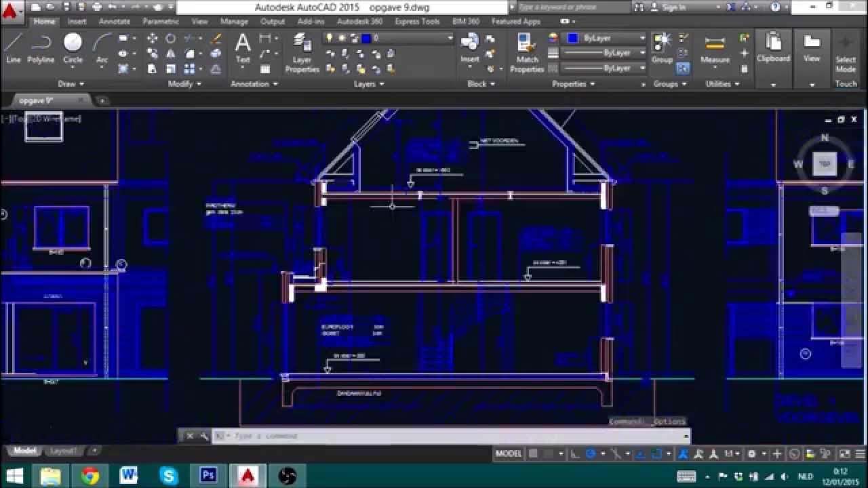Open the Output ribbon tab

coord(273,22)
